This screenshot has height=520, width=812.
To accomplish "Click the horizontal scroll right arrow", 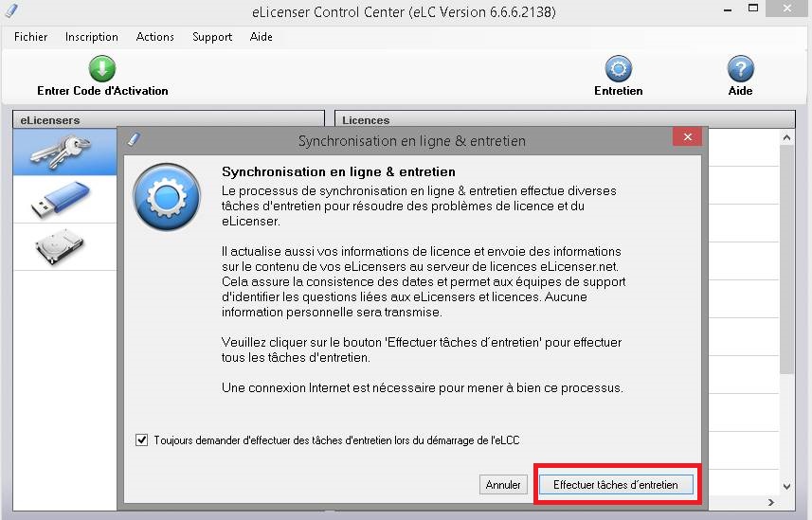I will click(x=771, y=502).
